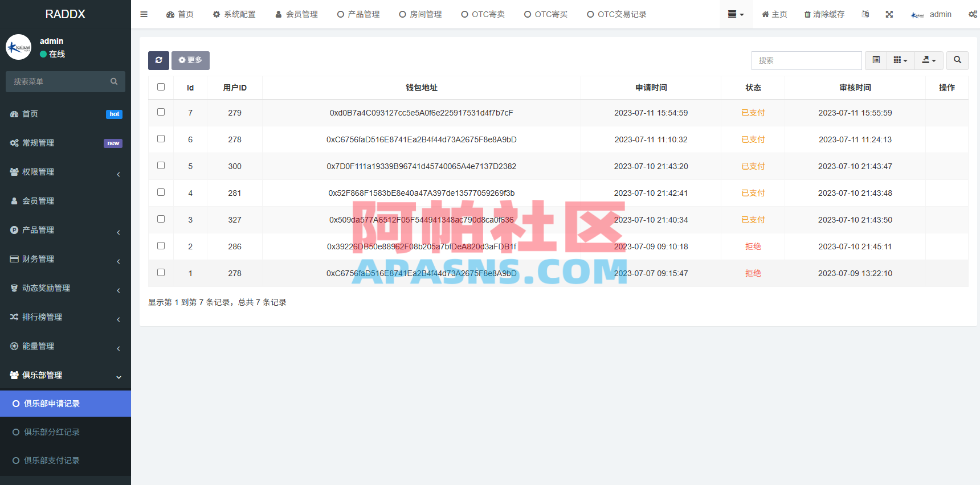
Task: Check the row with Id 6
Action: 161,139
